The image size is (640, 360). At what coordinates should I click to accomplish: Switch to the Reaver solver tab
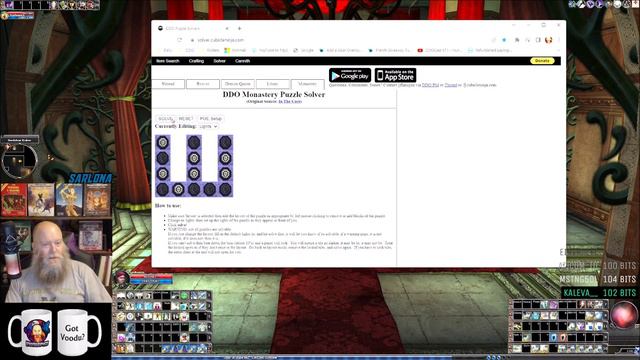click(x=203, y=84)
